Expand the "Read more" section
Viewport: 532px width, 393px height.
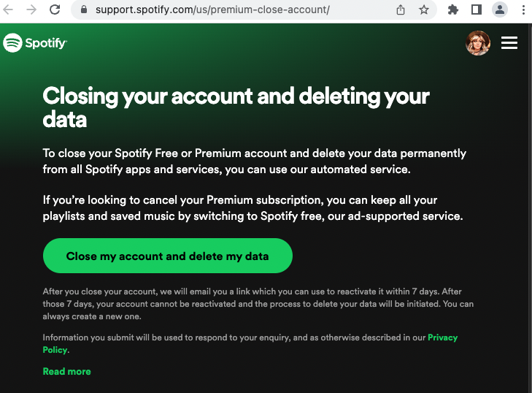click(66, 371)
